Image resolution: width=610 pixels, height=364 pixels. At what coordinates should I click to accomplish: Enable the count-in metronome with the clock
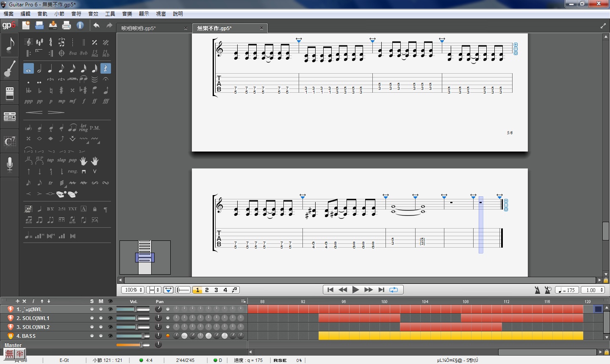(548, 290)
